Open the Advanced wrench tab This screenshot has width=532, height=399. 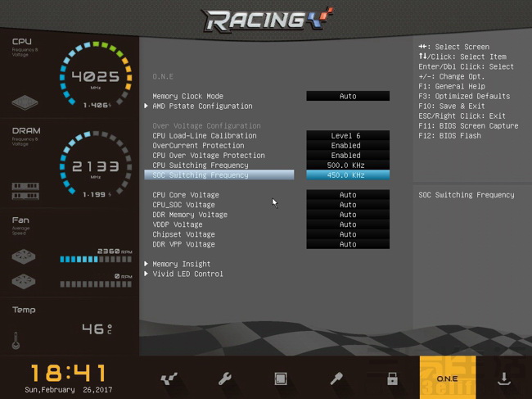click(224, 379)
